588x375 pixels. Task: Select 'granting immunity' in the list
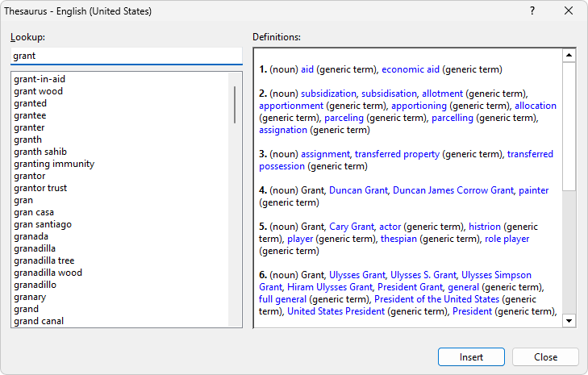click(120, 164)
